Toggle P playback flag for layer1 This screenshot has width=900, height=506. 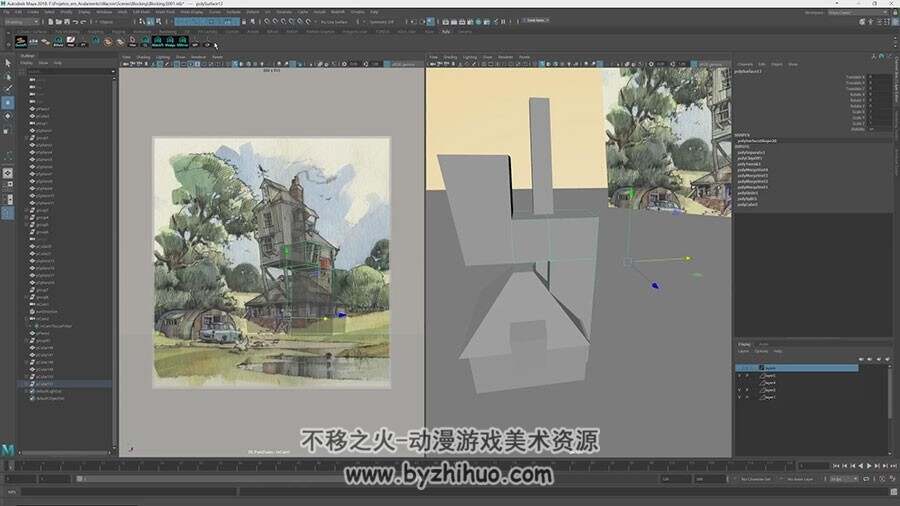point(747,396)
